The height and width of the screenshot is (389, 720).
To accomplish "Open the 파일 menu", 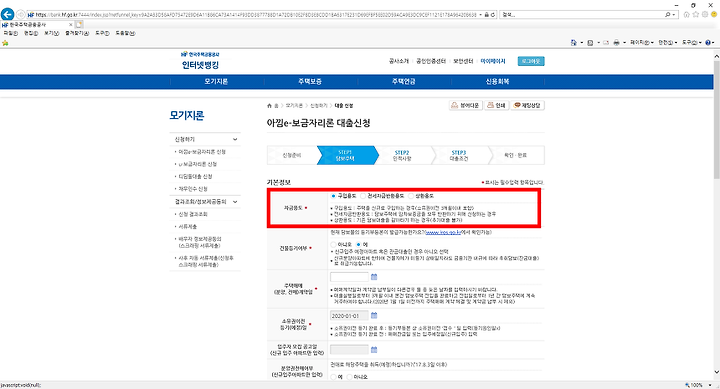I will point(11,33).
